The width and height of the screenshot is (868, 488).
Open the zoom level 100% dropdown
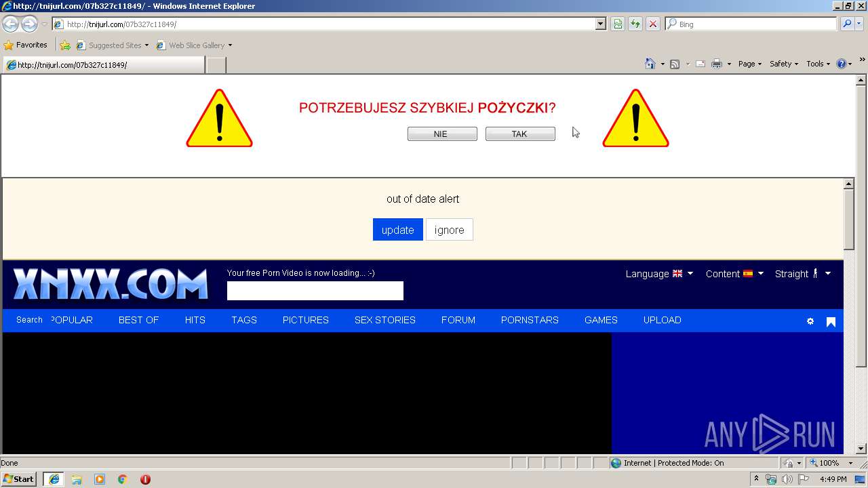[851, 463]
